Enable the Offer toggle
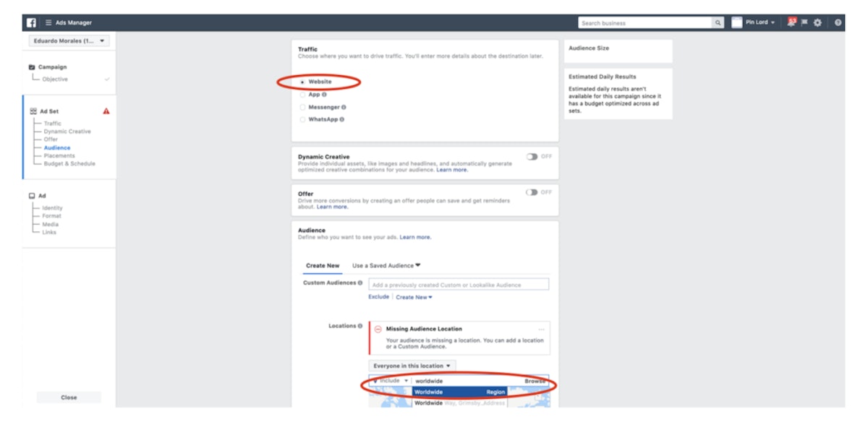 532,192
